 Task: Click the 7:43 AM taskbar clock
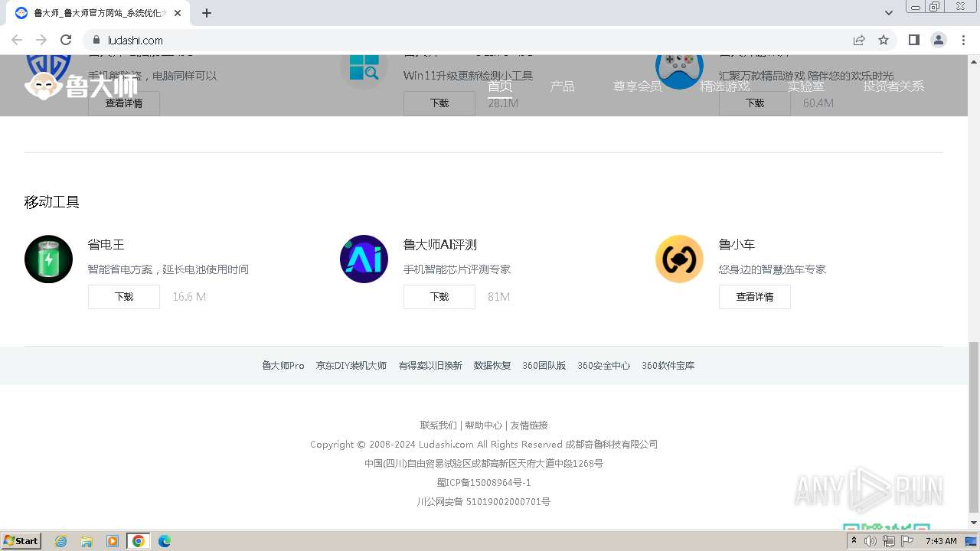click(x=941, y=541)
